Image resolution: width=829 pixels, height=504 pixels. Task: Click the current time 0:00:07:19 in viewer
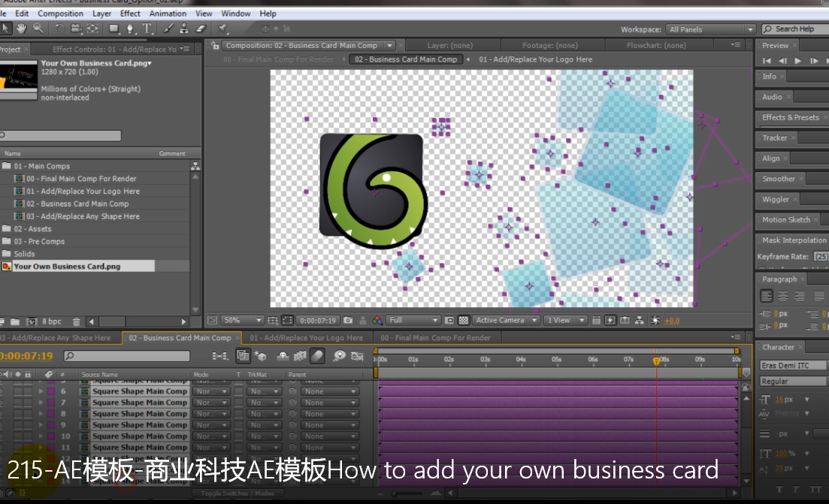[x=318, y=320]
